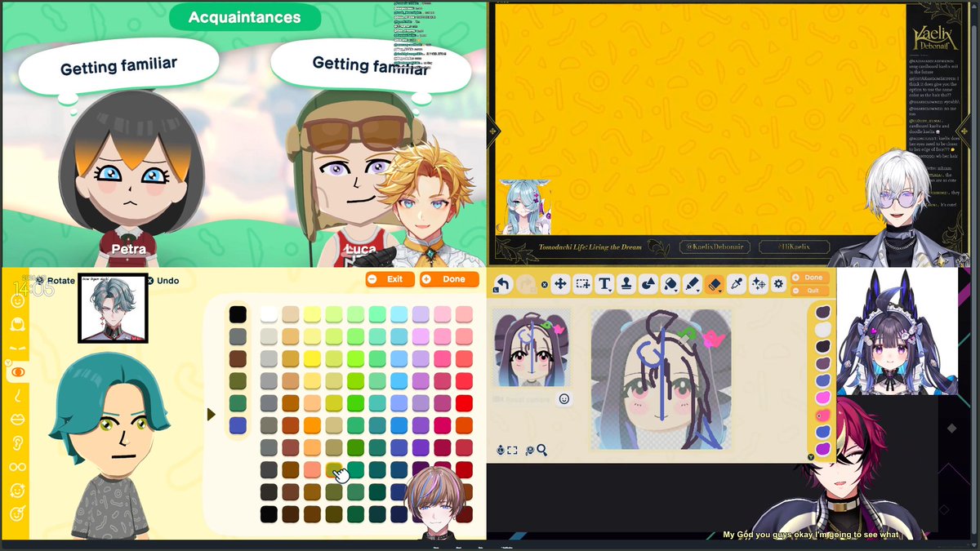The image size is (980, 551).
Task: Click the redo arrow in the face paint editor
Action: pos(528,284)
